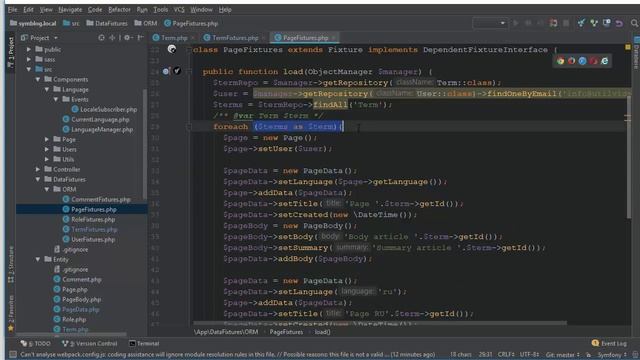Open Safari from the editor browser popup
The image size is (640, 360).
click(x=582, y=61)
